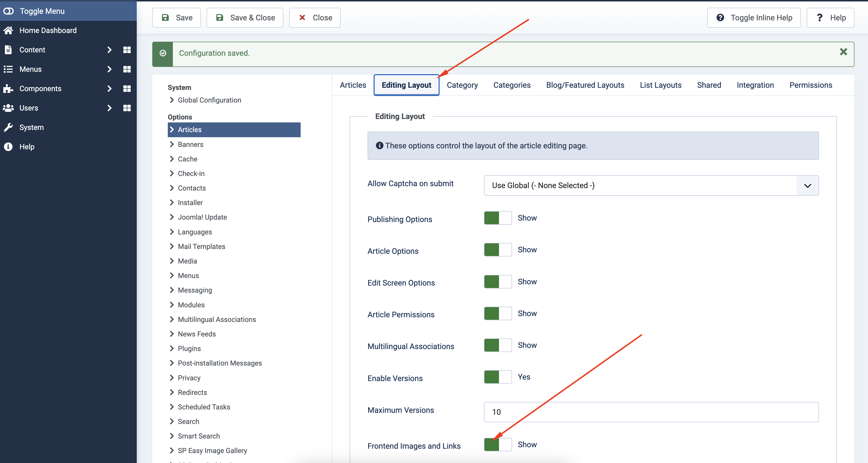Click the Components puzzle piece icon
The width and height of the screenshot is (868, 463).
(8, 89)
